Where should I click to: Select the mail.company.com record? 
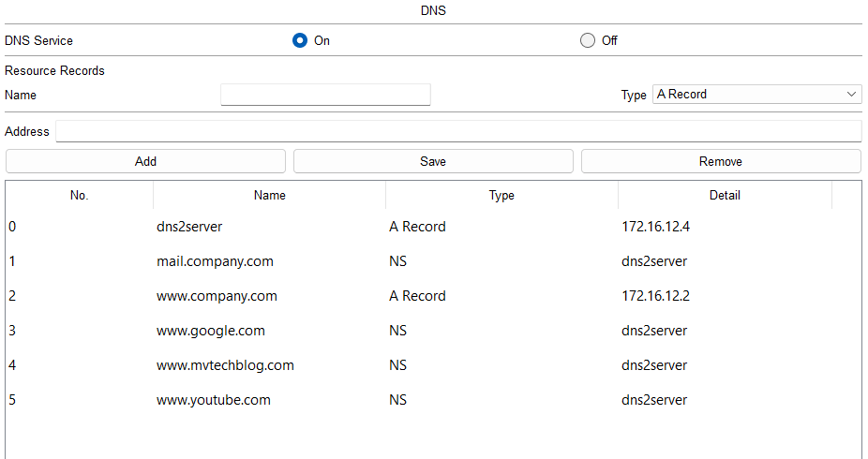click(215, 261)
